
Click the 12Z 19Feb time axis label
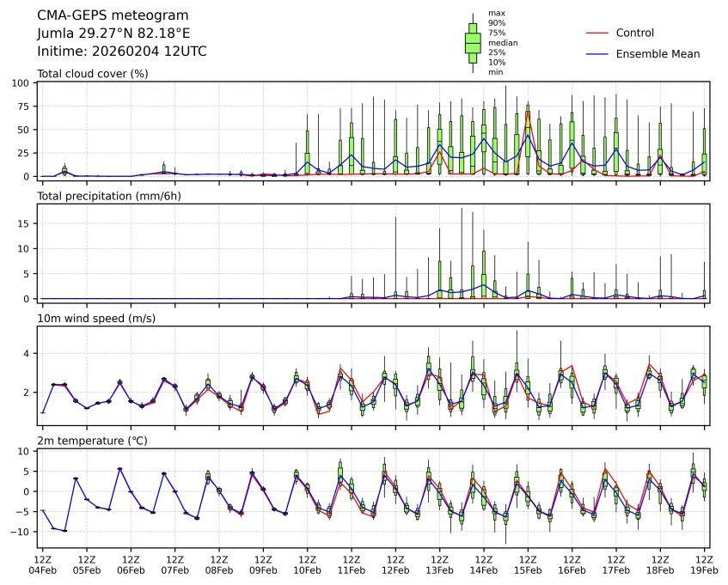[x=703, y=564]
